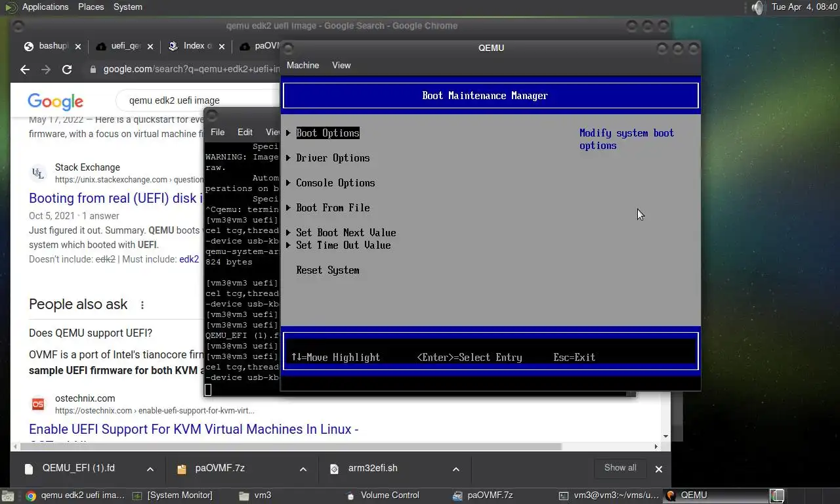Screen dimensions: 840x504
Task: Go forward in Chrome
Action: point(46,69)
